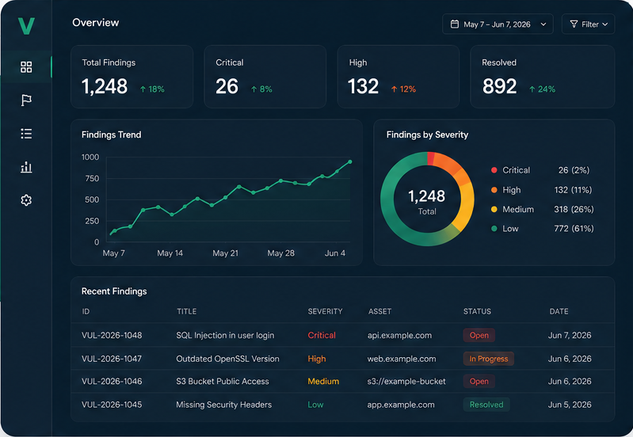Click the calendar icon in date picker
This screenshot has height=437, width=633.
click(455, 24)
